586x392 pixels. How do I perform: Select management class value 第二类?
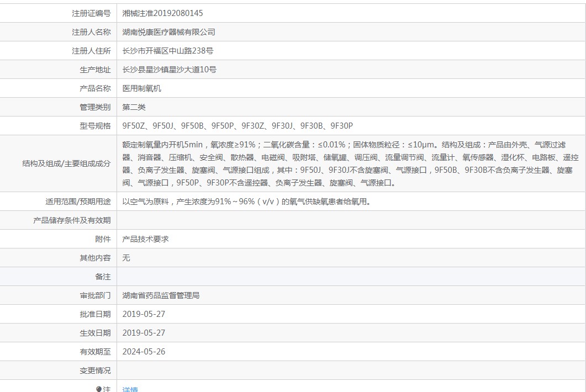(x=134, y=107)
